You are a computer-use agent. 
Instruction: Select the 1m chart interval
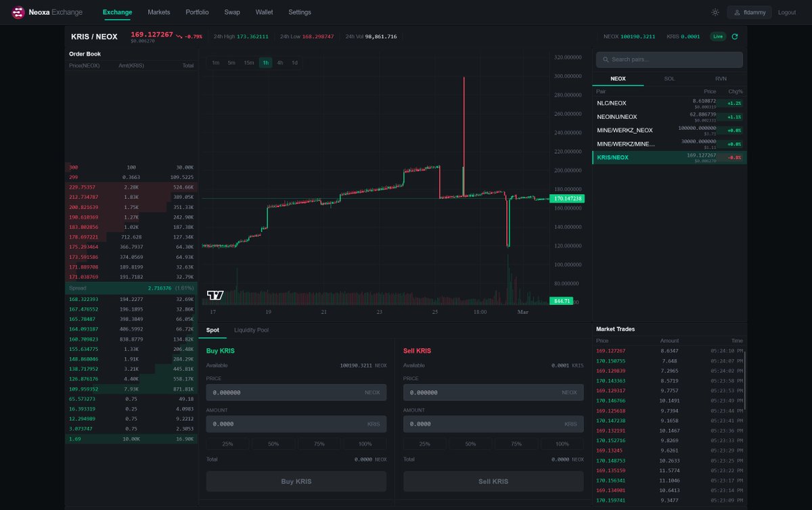tap(215, 63)
